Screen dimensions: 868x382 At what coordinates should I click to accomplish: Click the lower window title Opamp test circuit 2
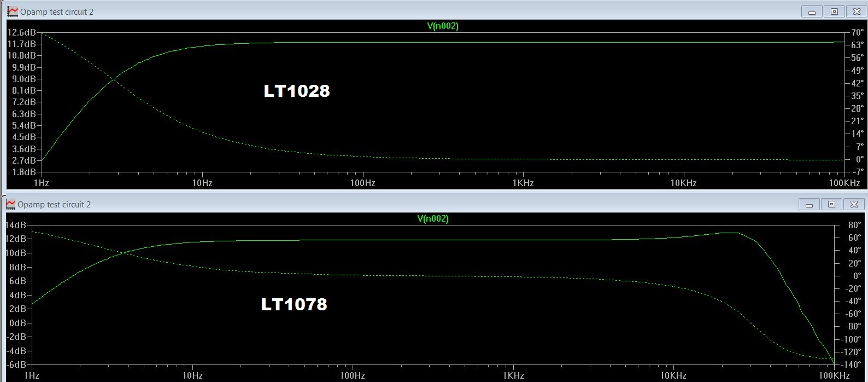tap(54, 205)
